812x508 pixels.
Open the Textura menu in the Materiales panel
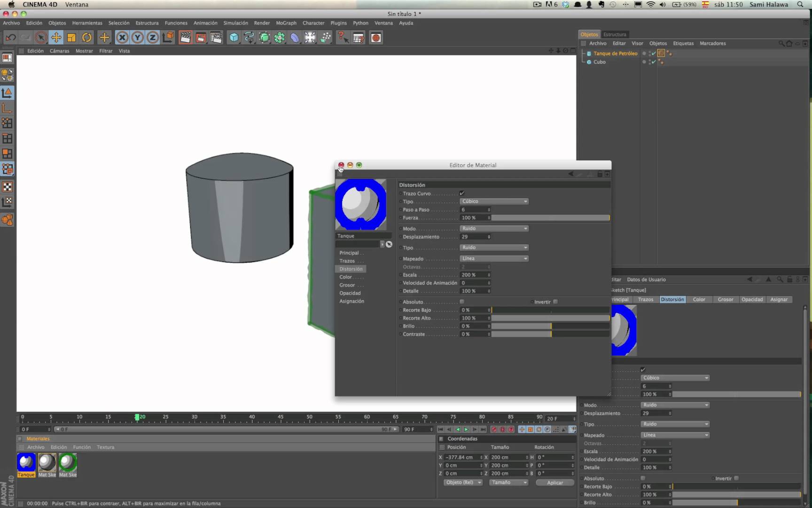click(x=105, y=447)
